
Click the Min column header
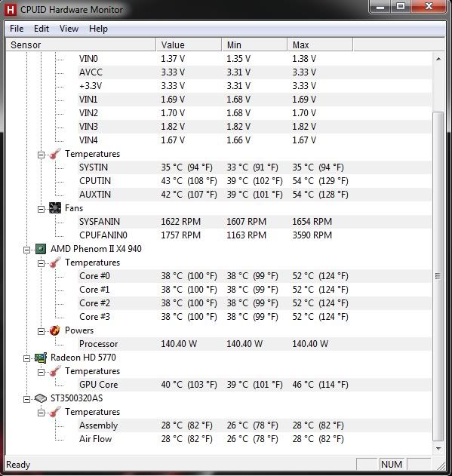[254, 45]
